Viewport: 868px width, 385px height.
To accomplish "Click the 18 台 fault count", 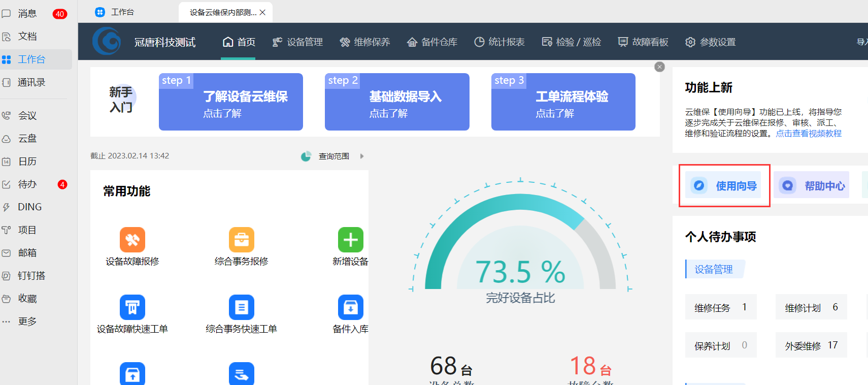I will [590, 366].
